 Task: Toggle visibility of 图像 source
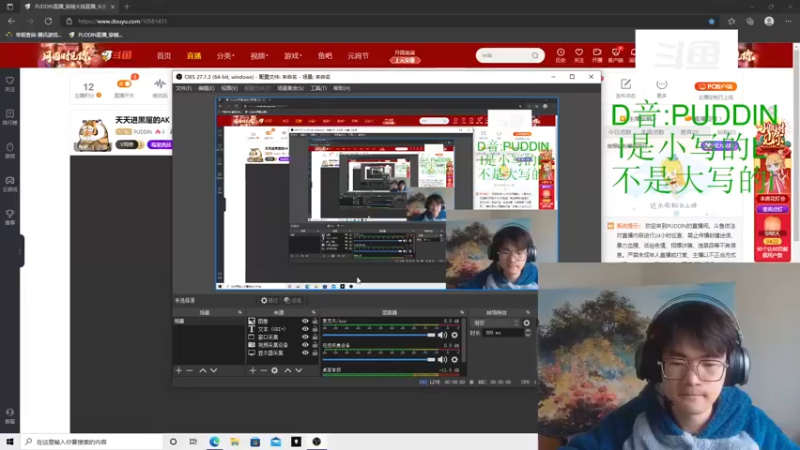click(x=305, y=321)
